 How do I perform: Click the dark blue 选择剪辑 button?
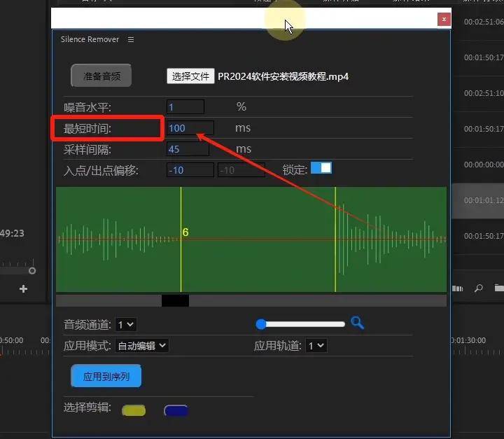click(176, 410)
